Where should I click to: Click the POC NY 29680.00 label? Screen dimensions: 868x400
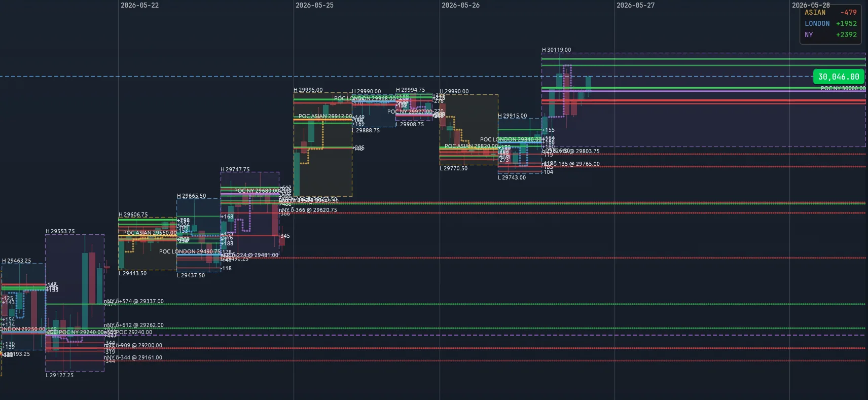(257, 191)
